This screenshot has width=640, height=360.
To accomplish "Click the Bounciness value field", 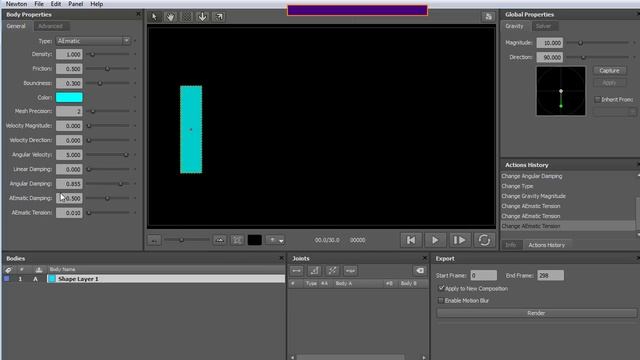I will (69, 83).
